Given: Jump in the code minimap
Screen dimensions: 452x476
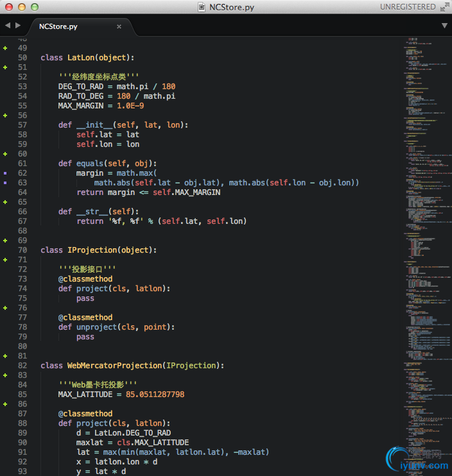Looking at the screenshot, I should pos(428,255).
